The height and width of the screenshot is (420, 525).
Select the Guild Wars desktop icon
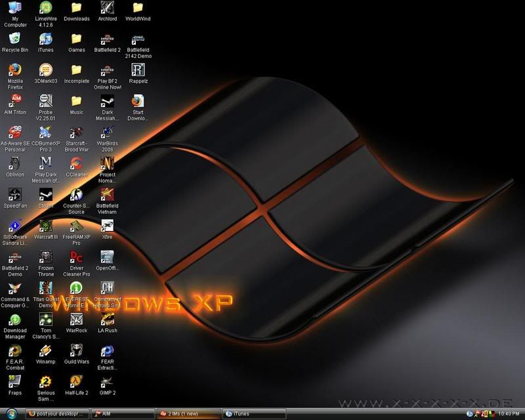coord(76,350)
